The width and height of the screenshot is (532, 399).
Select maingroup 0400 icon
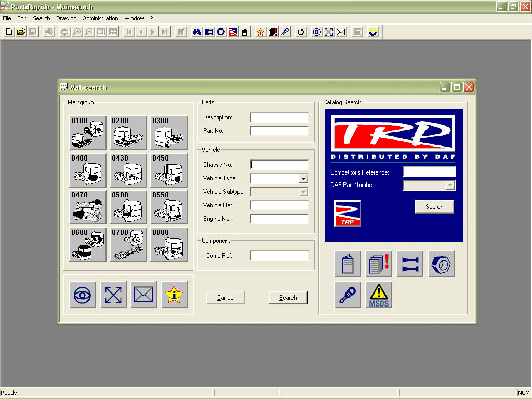[x=88, y=170]
